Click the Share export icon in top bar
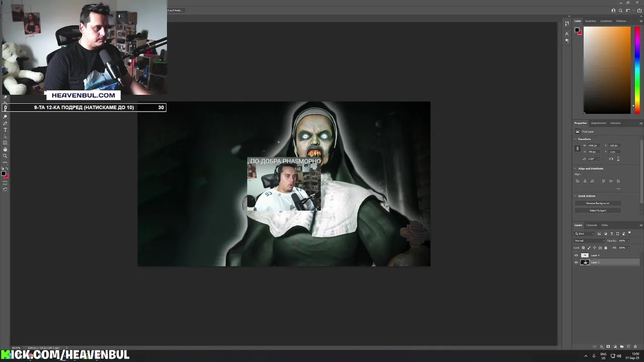This screenshot has width=644, height=362. click(x=639, y=11)
